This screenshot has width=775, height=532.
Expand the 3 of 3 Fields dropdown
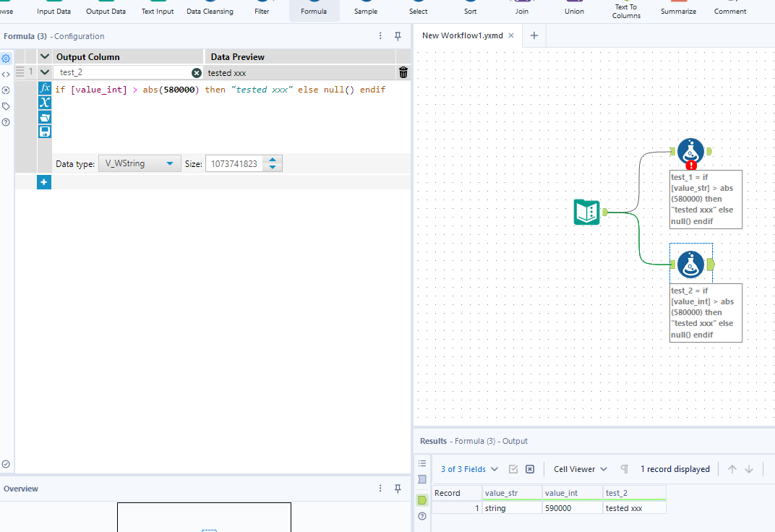point(469,469)
